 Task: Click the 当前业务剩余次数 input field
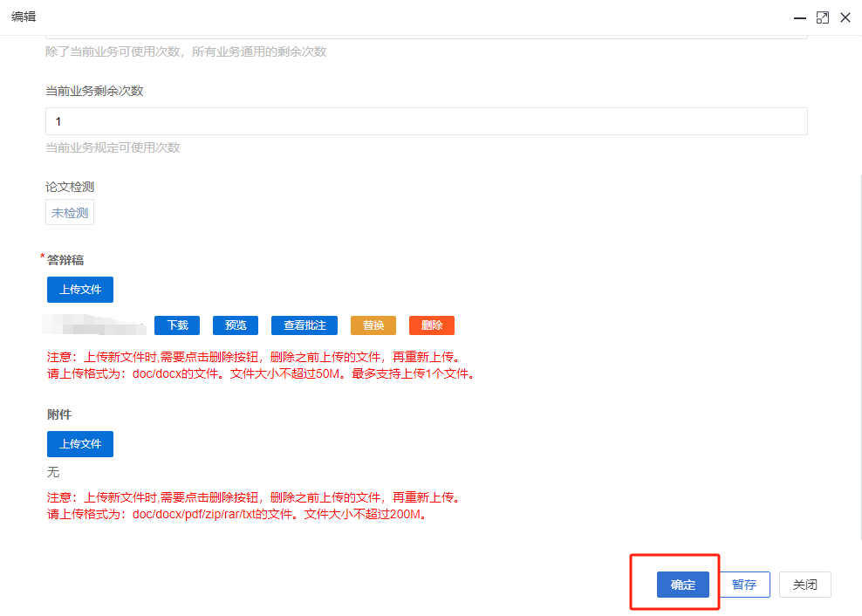[x=426, y=121]
